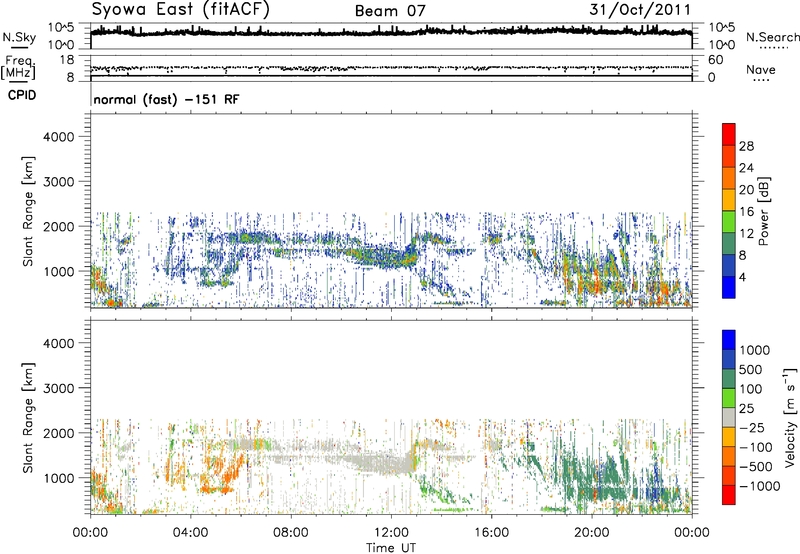Image resolution: width=800 pixels, height=554 pixels.
Task: Click the 'CPID' label
Action: pos(22,95)
